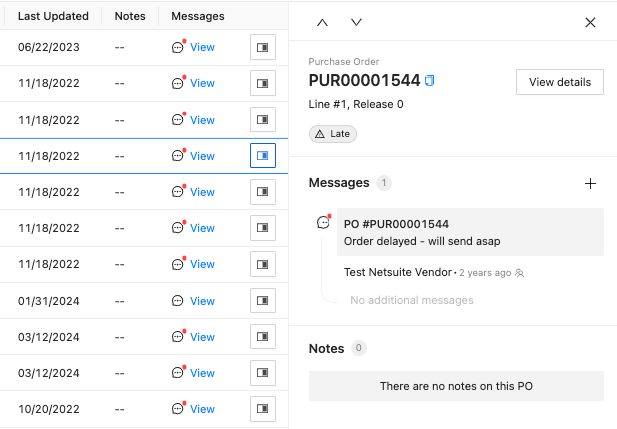The image size is (617, 429).
Task: Click the message icon in the 06/22/2023 row
Action: pos(179,47)
